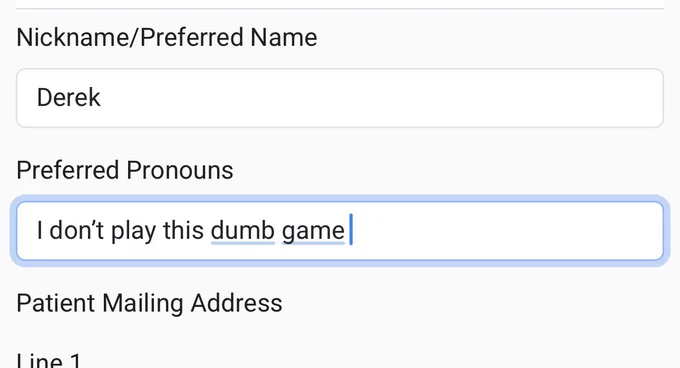Place cursor on the word don't

(x=76, y=230)
